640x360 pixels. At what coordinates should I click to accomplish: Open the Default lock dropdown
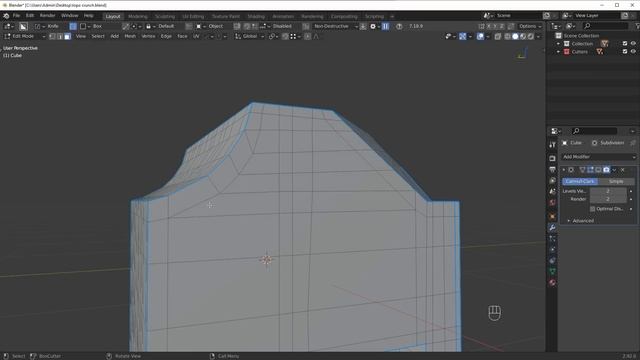pos(161,26)
